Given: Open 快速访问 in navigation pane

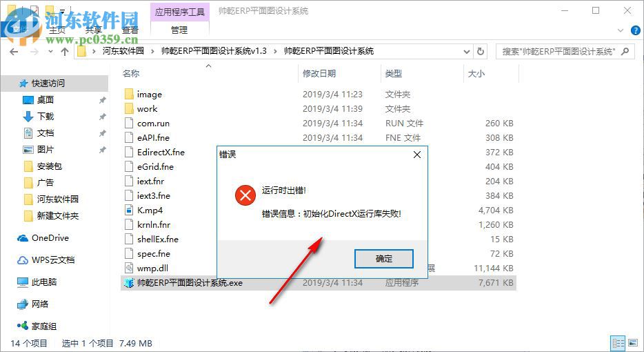Looking at the screenshot, I should [48, 83].
